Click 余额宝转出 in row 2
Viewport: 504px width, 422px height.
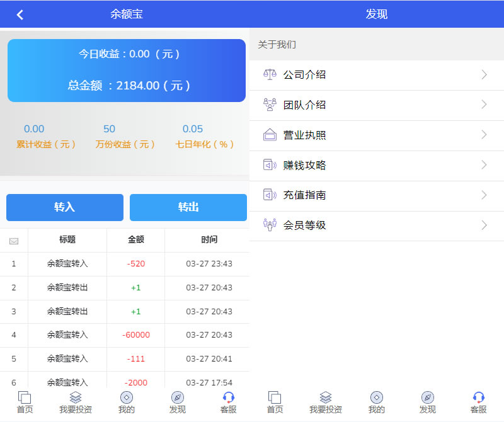(67, 288)
